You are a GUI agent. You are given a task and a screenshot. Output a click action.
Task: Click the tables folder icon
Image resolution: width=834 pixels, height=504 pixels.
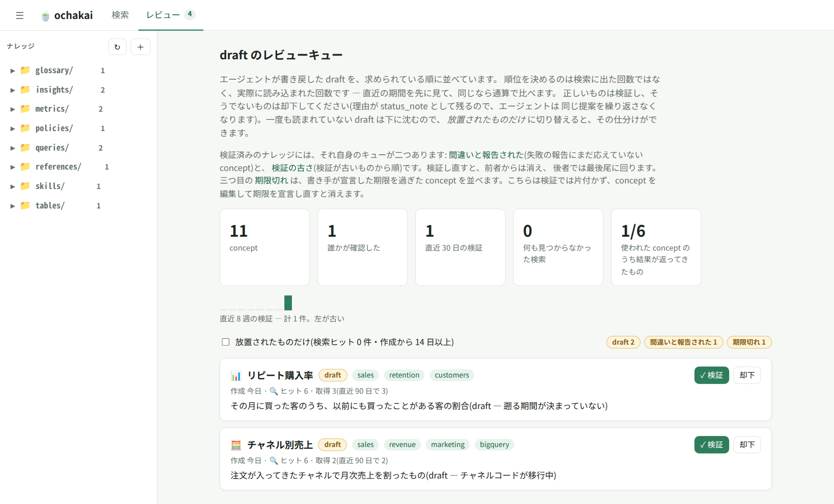[25, 206]
